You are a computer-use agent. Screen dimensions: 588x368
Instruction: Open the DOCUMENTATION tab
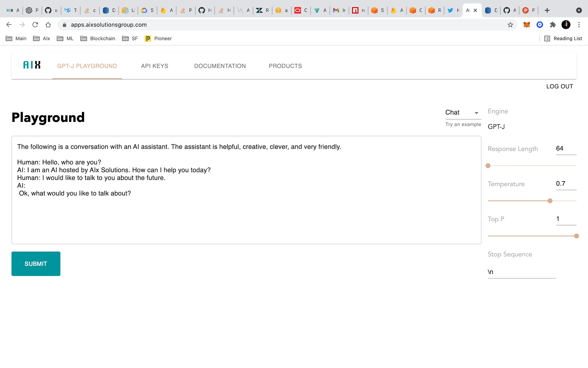[x=220, y=66]
